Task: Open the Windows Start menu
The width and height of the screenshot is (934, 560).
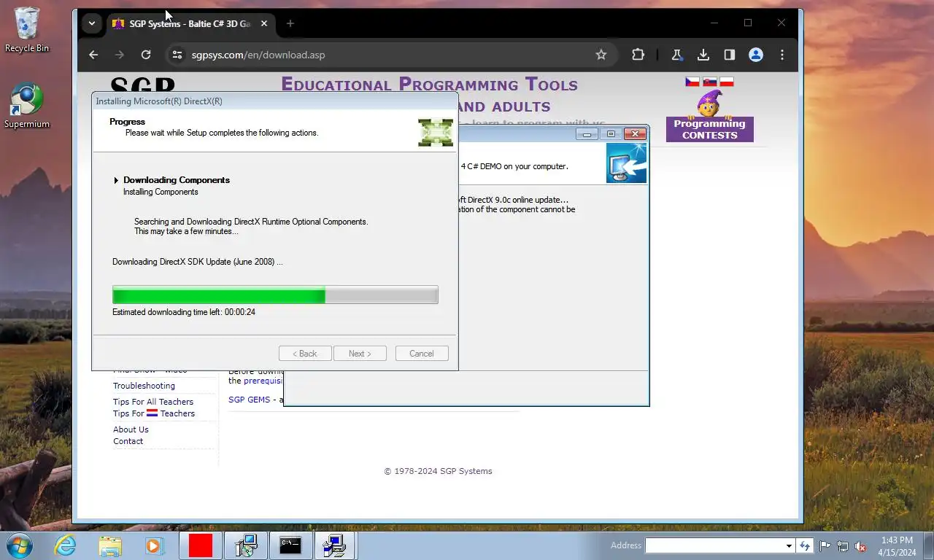Action: [x=19, y=545]
